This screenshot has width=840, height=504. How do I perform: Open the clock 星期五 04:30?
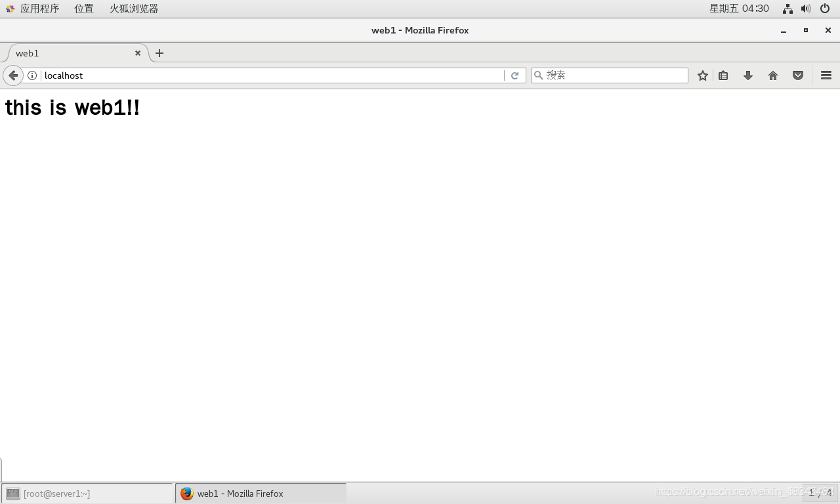pos(739,9)
